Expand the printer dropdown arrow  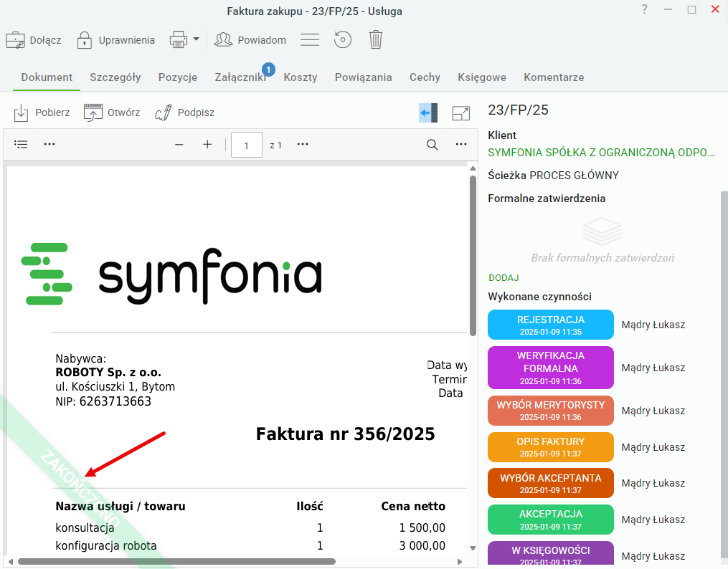tap(196, 39)
